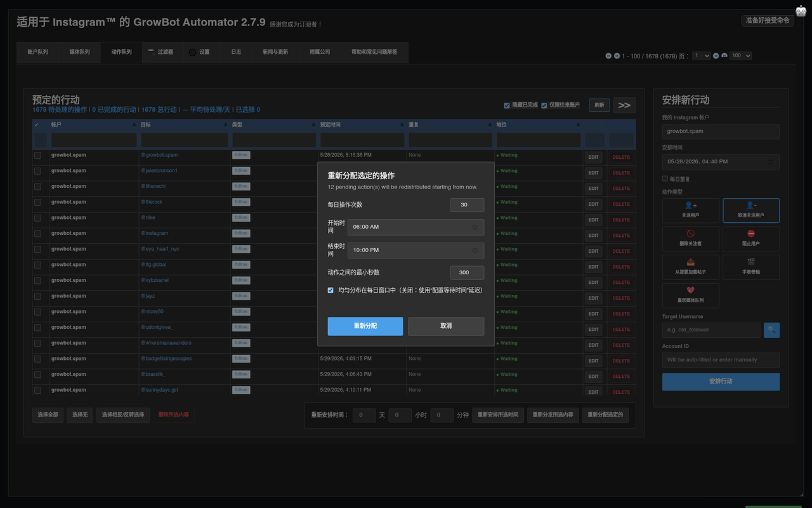Select the checkbox for the @jayz row
Viewport: 812px width, 508px height.
(x=37, y=297)
